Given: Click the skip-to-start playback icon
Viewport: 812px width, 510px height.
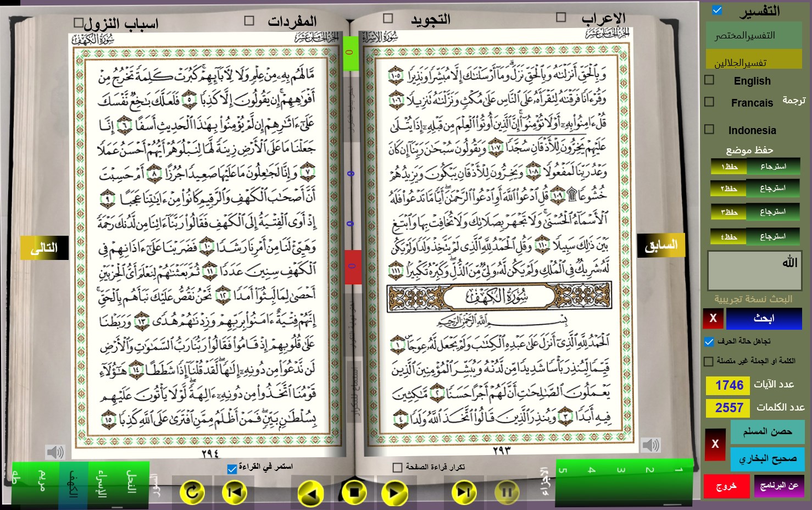Looking at the screenshot, I should click(x=235, y=492).
